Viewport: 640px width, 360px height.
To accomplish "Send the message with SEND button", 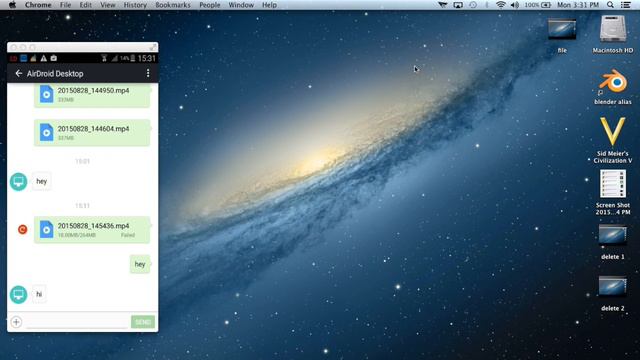I will click(x=143, y=322).
